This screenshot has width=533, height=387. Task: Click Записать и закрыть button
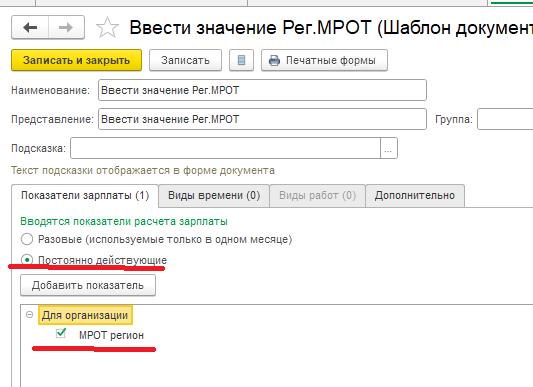coord(76,60)
